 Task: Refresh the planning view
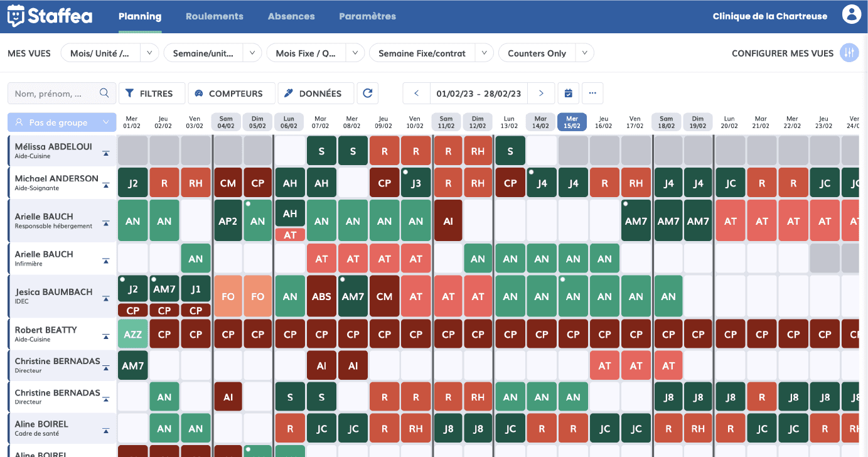367,93
